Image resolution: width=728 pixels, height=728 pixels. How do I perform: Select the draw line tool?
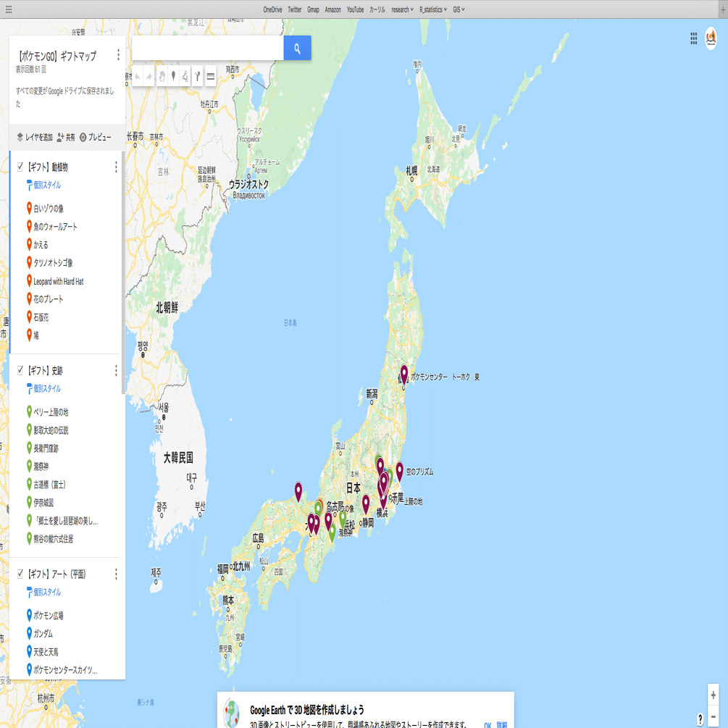(x=185, y=76)
